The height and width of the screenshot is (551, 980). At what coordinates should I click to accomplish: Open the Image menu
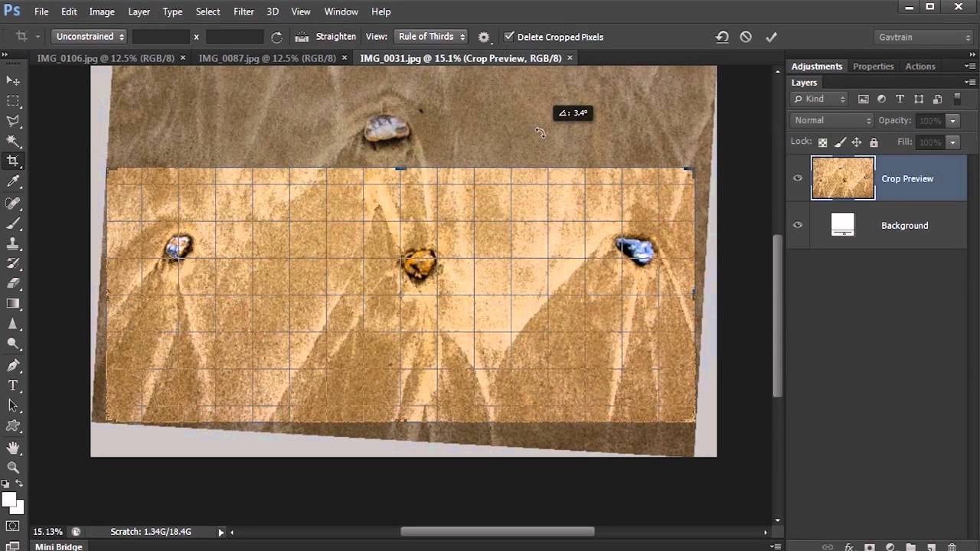tap(102, 11)
